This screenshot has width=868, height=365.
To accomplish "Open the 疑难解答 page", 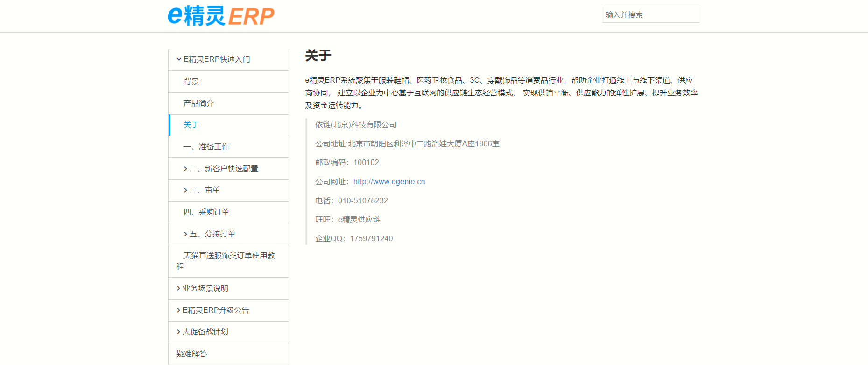I will [x=191, y=354].
